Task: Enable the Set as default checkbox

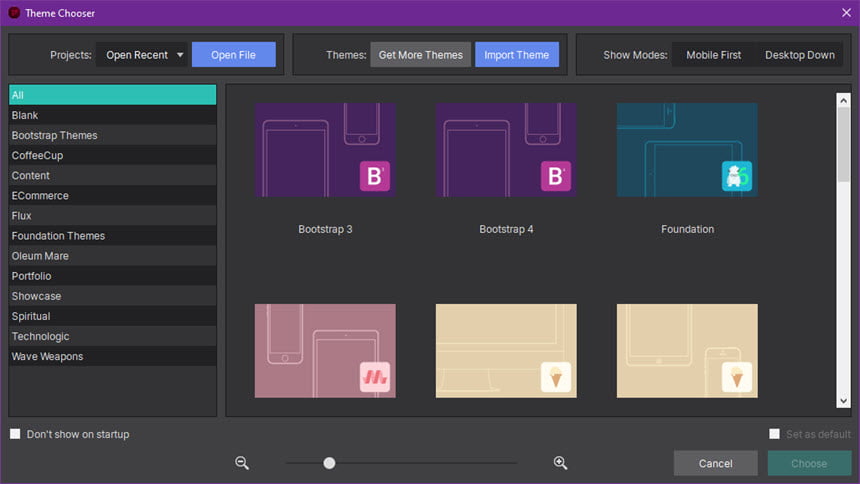Action: [x=774, y=434]
